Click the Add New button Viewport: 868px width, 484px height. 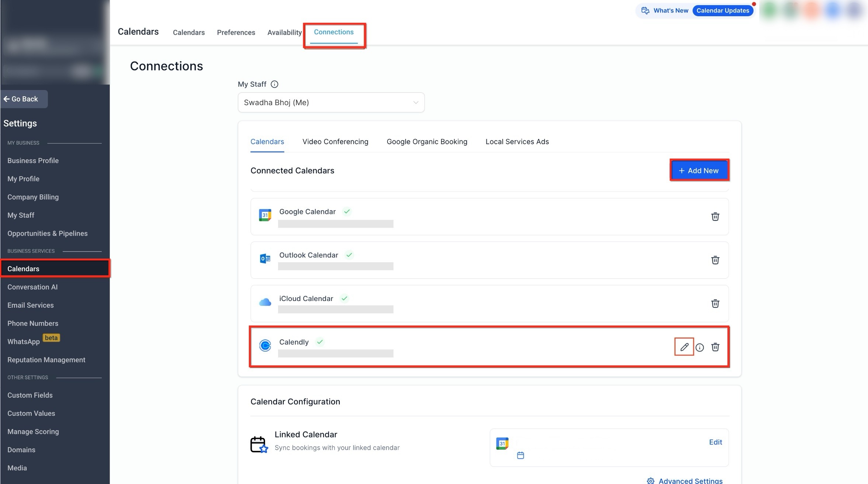pyautogui.click(x=699, y=170)
